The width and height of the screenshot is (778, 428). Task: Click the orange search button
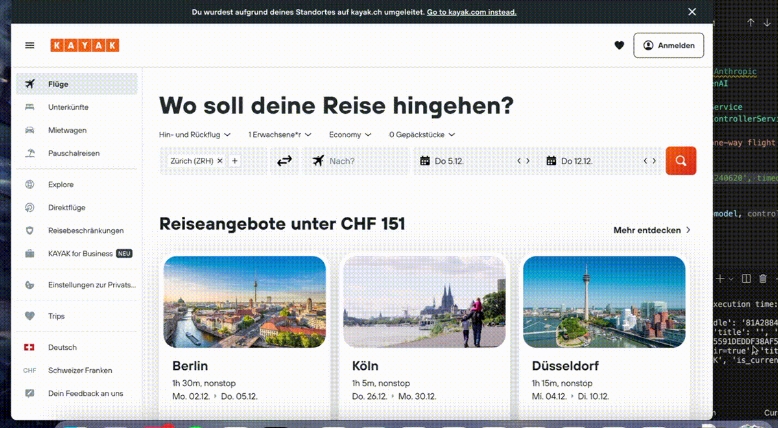pyautogui.click(x=681, y=161)
